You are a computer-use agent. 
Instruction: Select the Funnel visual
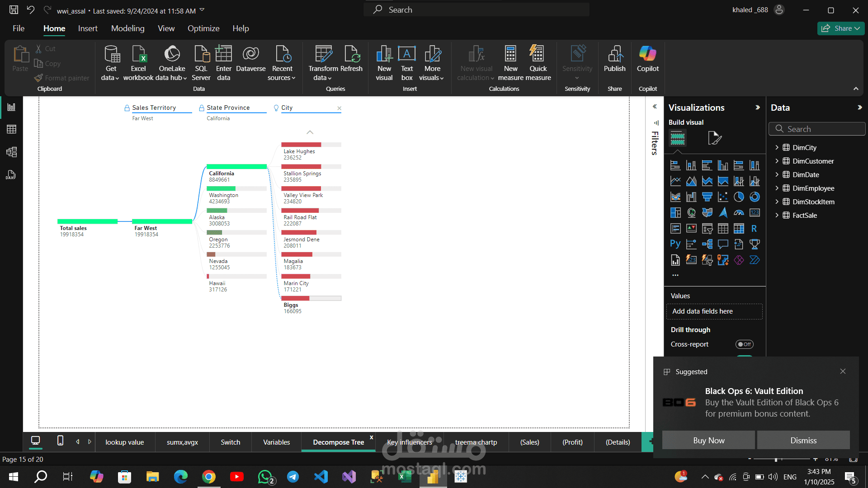(x=707, y=197)
